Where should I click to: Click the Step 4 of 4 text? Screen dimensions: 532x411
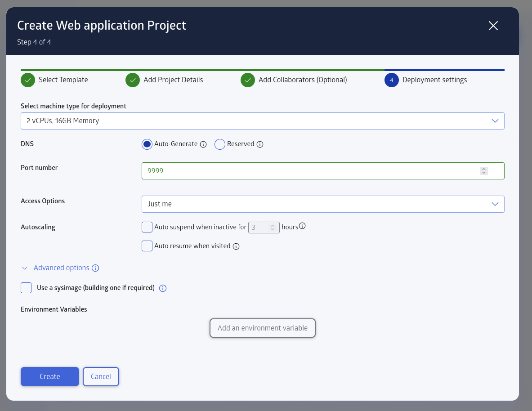coord(34,42)
